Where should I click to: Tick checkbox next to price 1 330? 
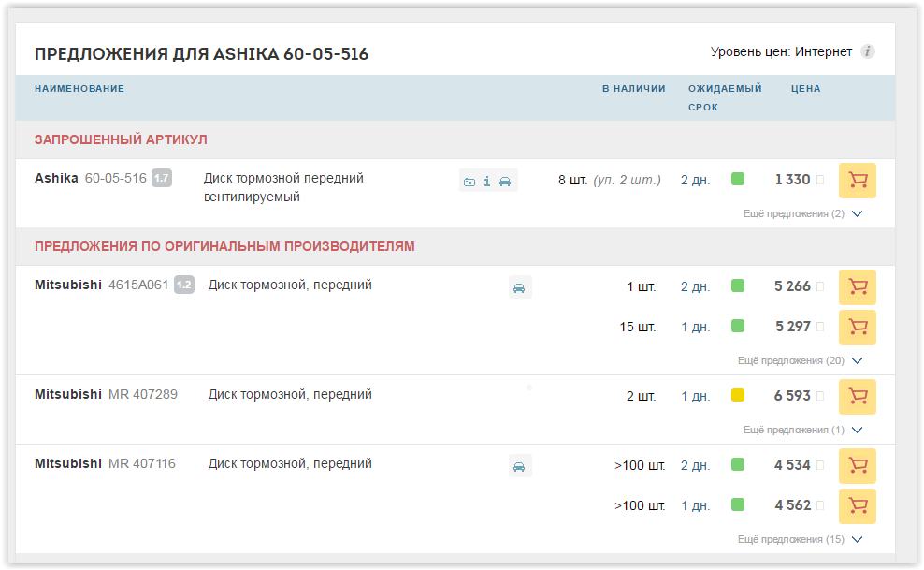819,180
